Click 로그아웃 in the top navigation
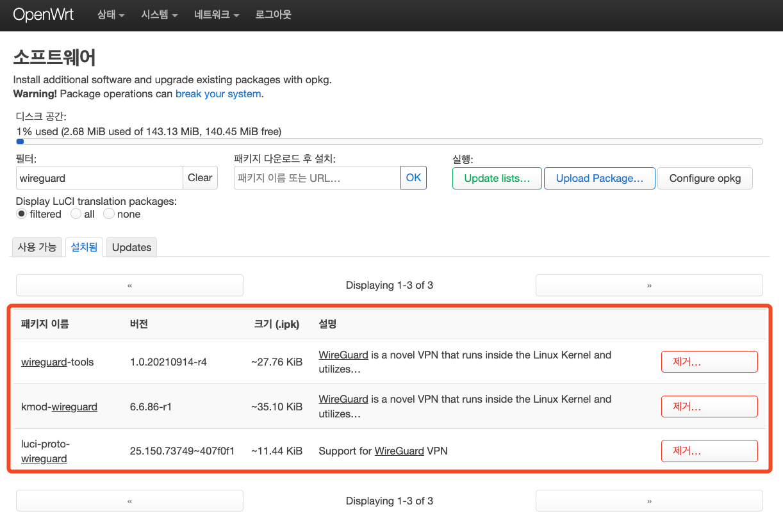Screen dimensions: 783x532 (x=273, y=15)
